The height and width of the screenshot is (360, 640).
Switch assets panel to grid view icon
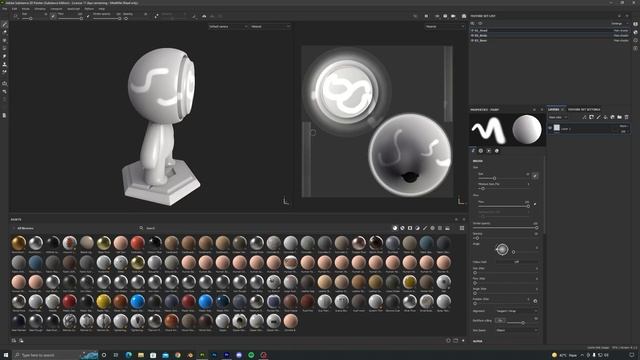[x=462, y=228]
